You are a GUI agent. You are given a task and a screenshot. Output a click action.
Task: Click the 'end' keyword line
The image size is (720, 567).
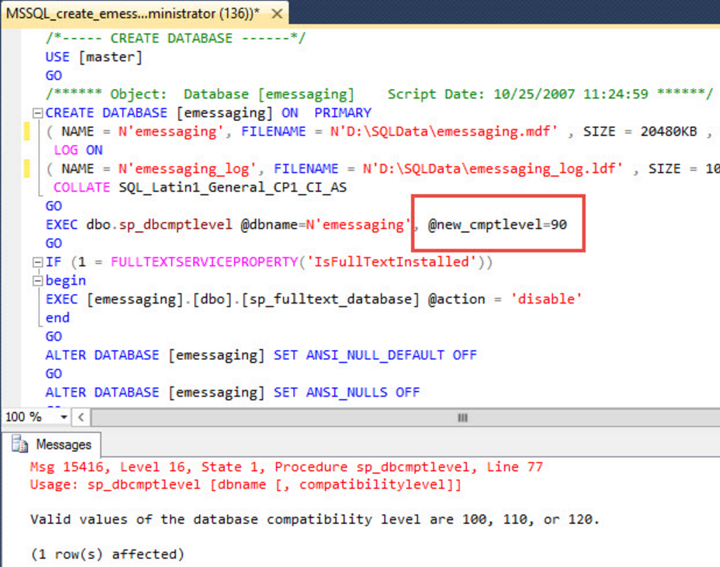pyautogui.click(x=57, y=318)
